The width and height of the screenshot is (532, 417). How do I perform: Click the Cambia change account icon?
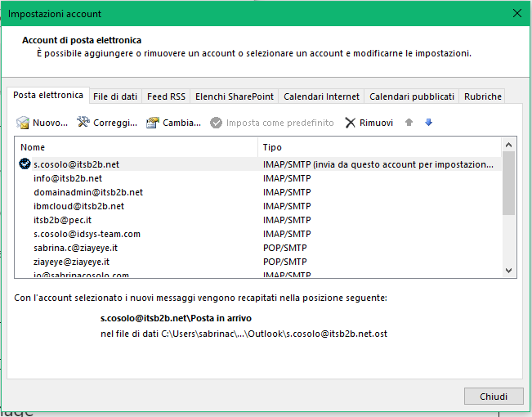(x=152, y=123)
